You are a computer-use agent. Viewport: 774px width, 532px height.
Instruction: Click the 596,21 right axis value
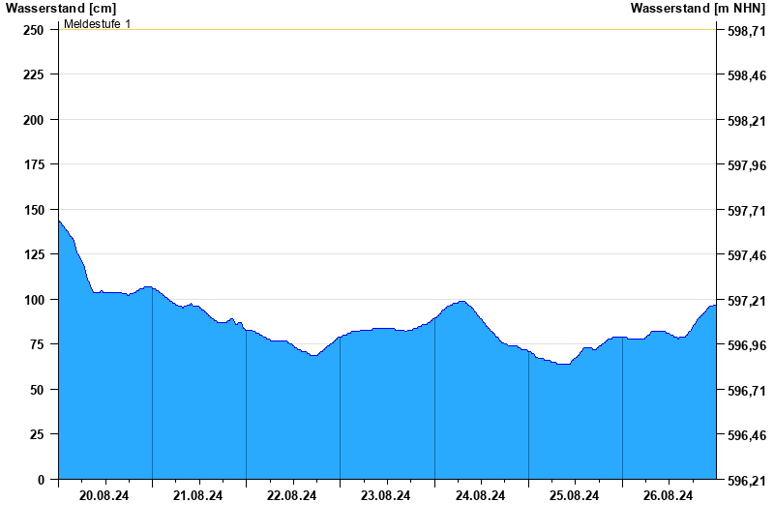[x=746, y=481]
